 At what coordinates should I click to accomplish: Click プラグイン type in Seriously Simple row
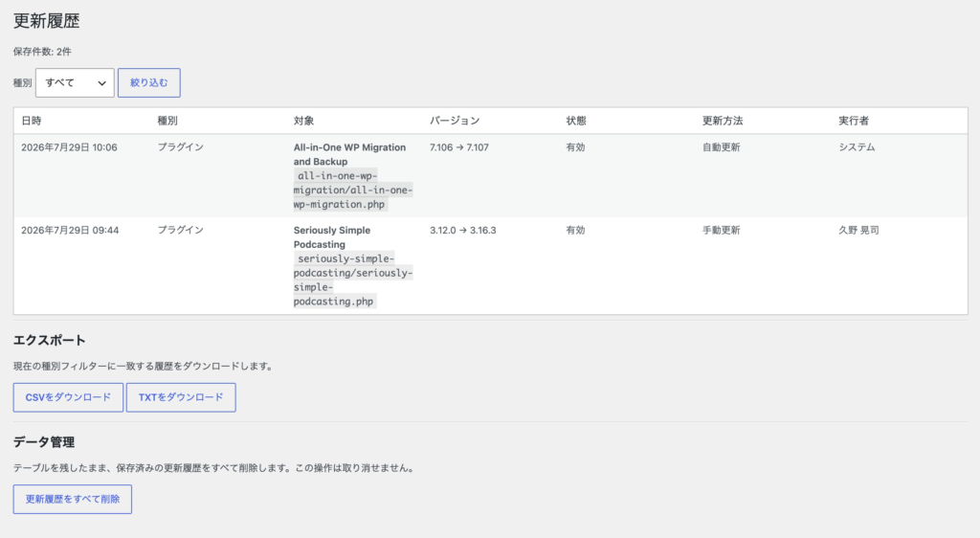(x=181, y=230)
